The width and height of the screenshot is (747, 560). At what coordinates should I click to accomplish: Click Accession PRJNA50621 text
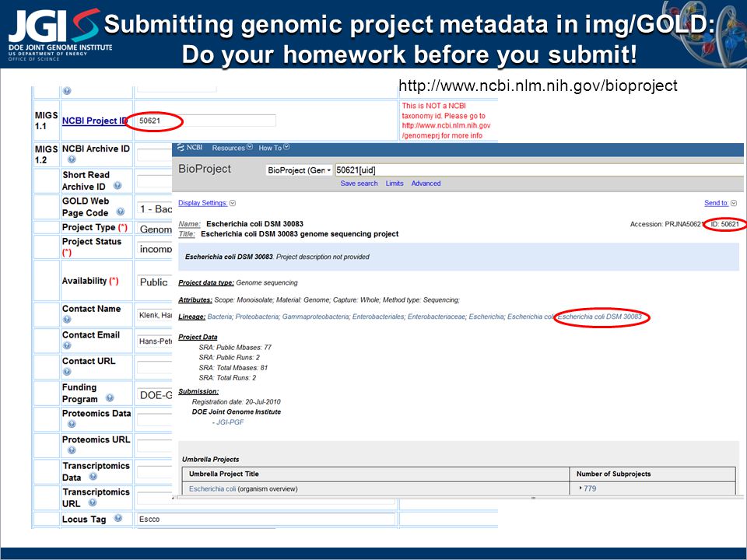point(666,224)
